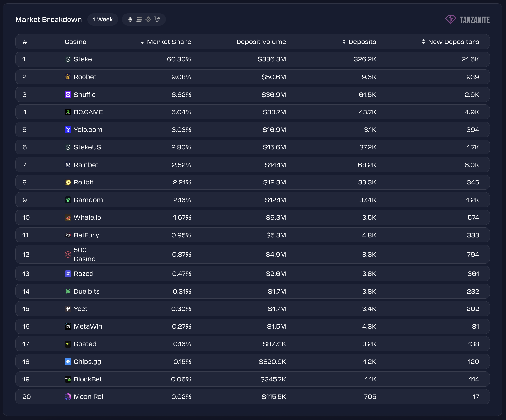The height and width of the screenshot is (420, 506).
Task: Open the Stake casino link
Action: [x=83, y=59]
